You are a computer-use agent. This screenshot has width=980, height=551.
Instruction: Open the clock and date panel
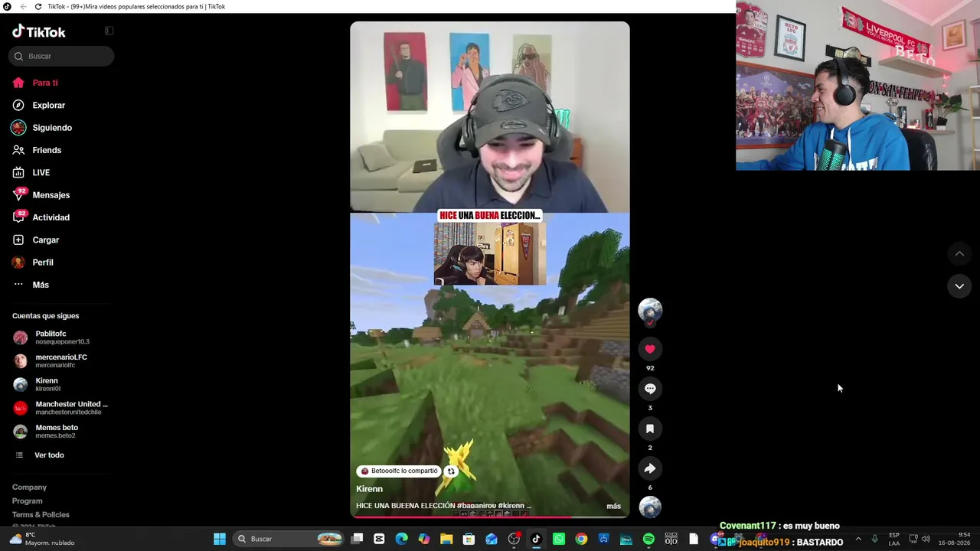point(953,539)
